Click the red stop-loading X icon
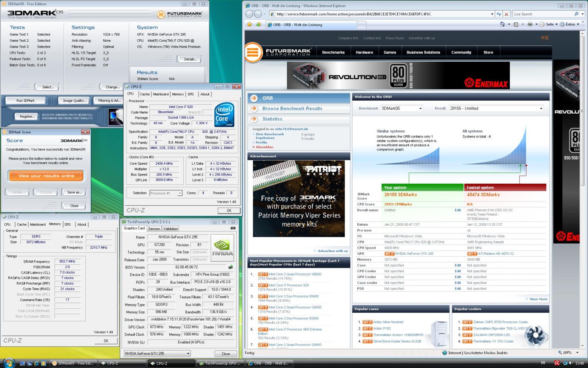 tap(506, 14)
